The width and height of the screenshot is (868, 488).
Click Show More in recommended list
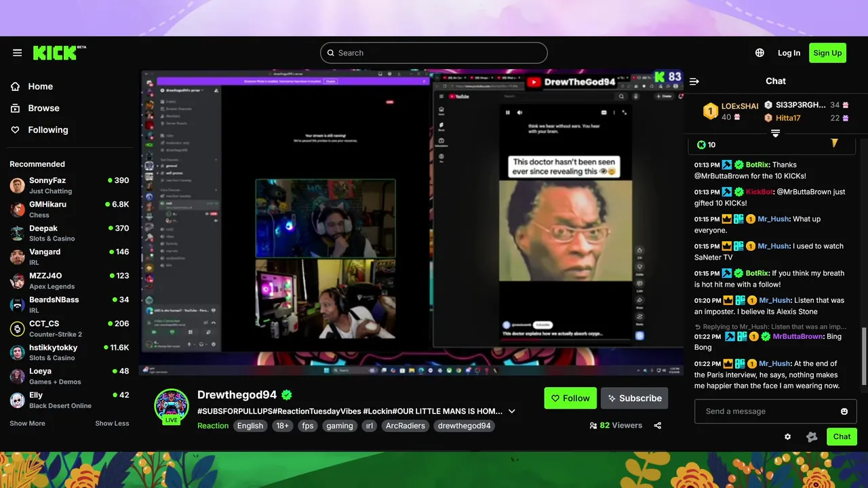[x=27, y=424]
